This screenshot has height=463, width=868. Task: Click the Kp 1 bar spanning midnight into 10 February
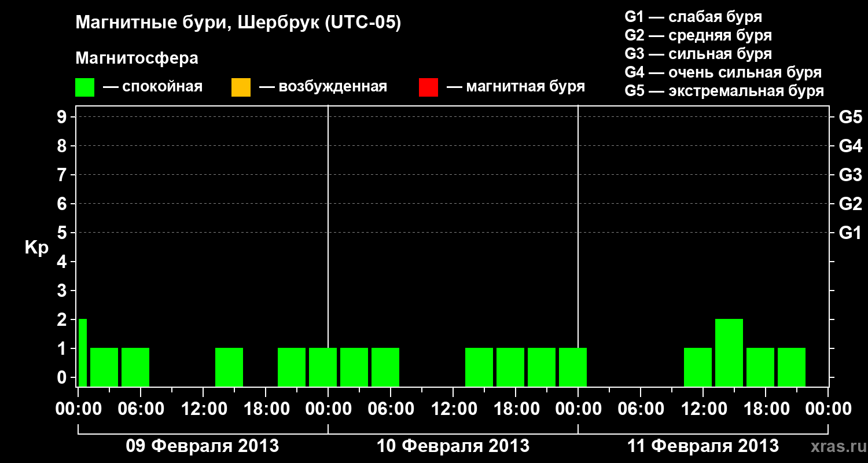point(323,367)
